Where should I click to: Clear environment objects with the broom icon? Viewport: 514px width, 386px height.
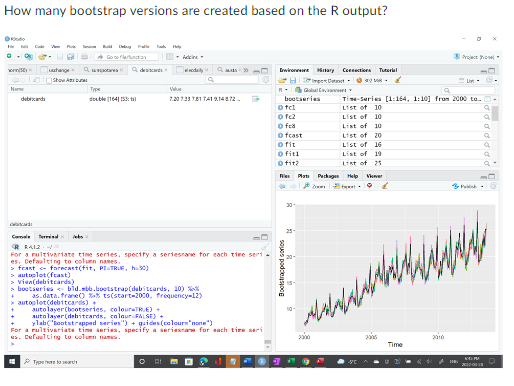pos(397,80)
